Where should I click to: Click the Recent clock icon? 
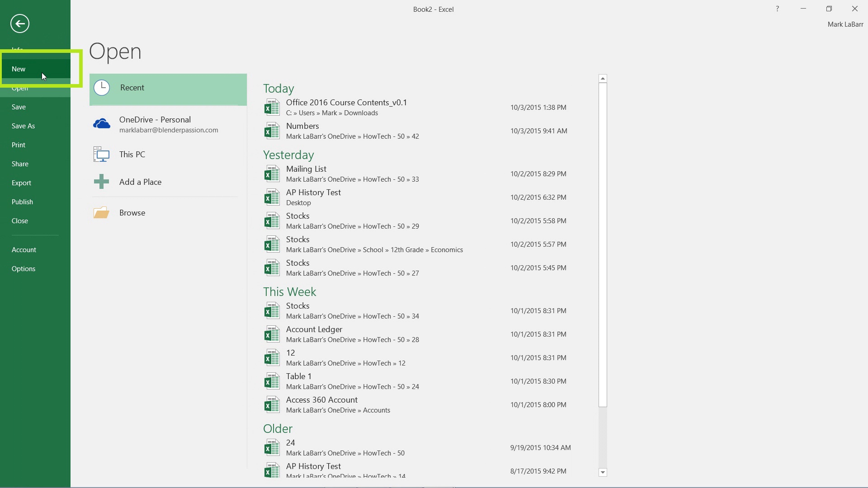[x=102, y=88]
